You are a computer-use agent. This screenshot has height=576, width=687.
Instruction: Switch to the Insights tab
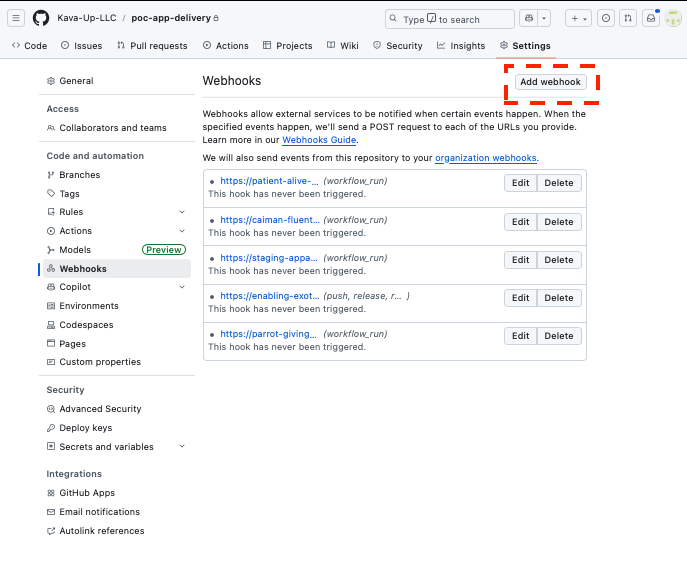pos(461,46)
